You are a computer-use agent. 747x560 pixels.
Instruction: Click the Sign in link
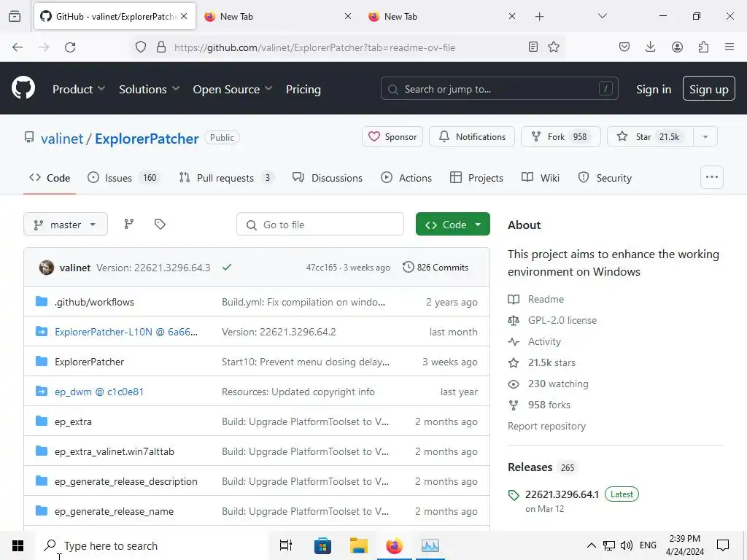pyautogui.click(x=653, y=89)
